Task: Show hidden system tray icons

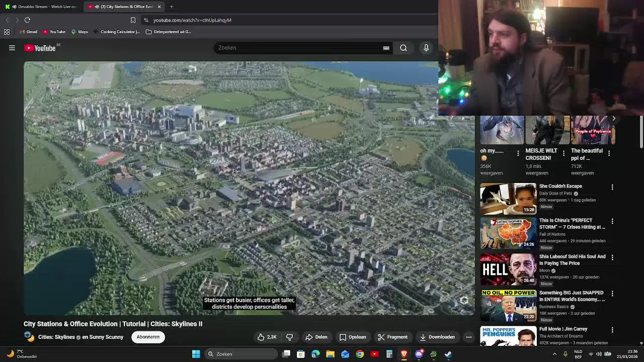Action: 555,354
